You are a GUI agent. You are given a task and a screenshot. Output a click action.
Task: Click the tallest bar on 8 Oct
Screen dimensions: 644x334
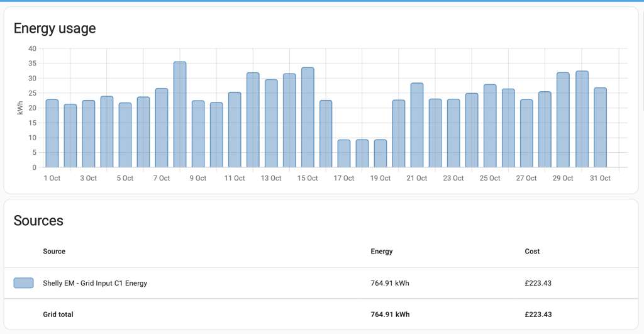pyautogui.click(x=180, y=114)
